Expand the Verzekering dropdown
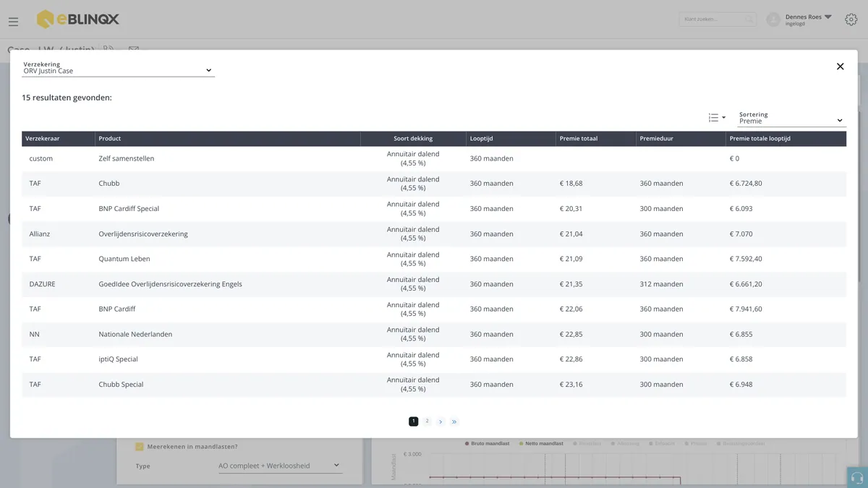868x488 pixels. pyautogui.click(x=118, y=69)
